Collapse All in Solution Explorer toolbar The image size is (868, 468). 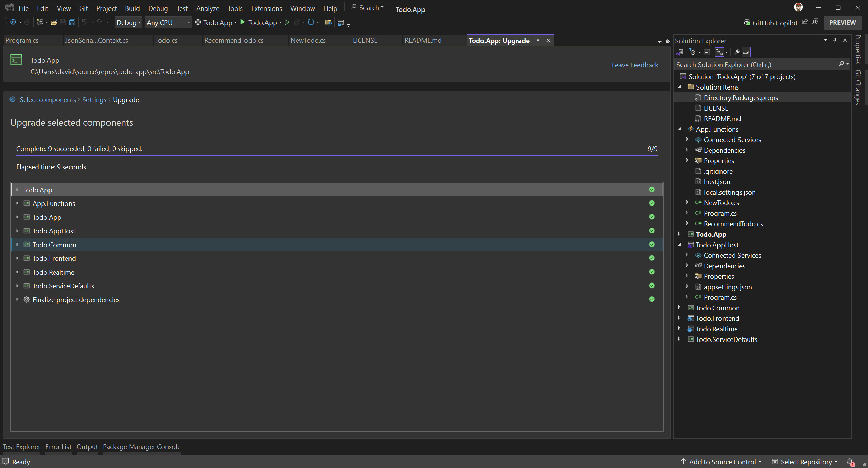tap(707, 52)
